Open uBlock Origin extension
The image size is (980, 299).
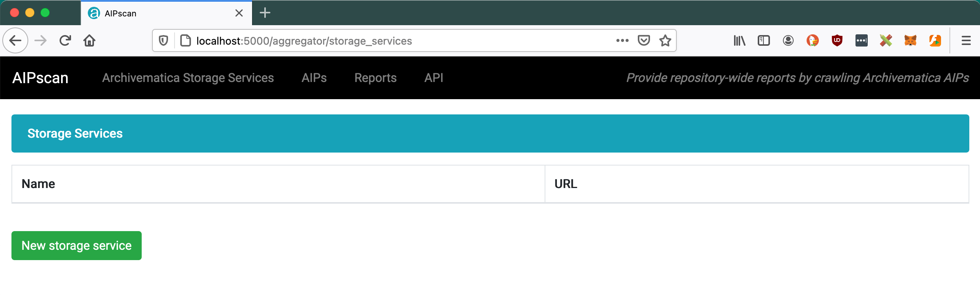tap(837, 40)
